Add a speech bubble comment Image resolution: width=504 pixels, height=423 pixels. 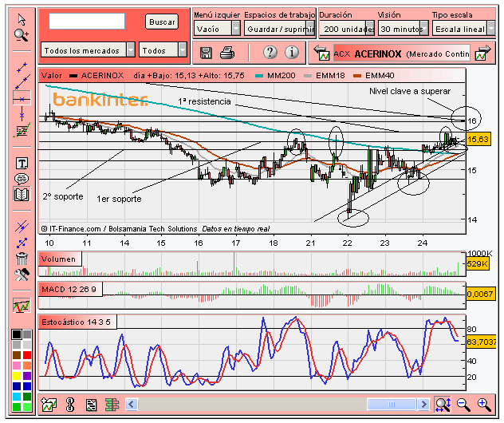[22, 179]
